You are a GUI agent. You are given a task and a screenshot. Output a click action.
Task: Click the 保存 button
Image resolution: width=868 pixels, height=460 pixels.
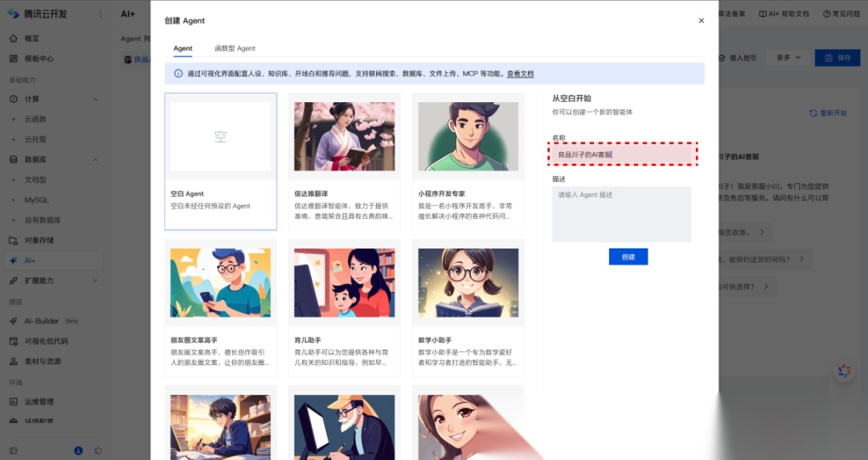[x=837, y=58]
